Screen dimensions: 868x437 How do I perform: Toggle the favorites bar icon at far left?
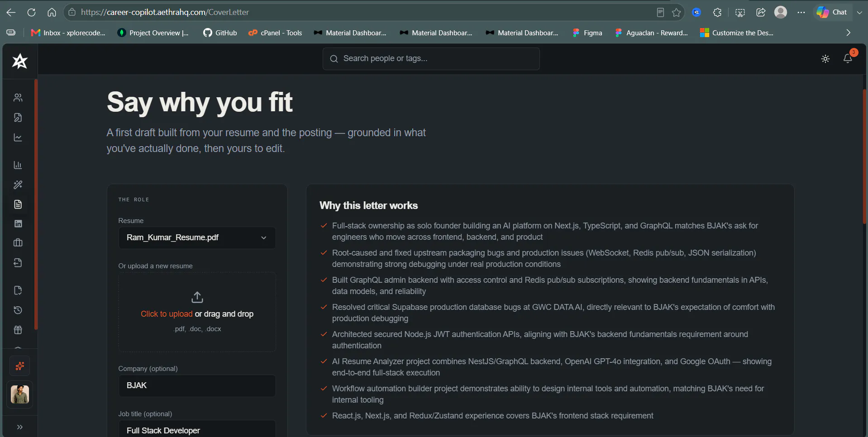click(11, 33)
